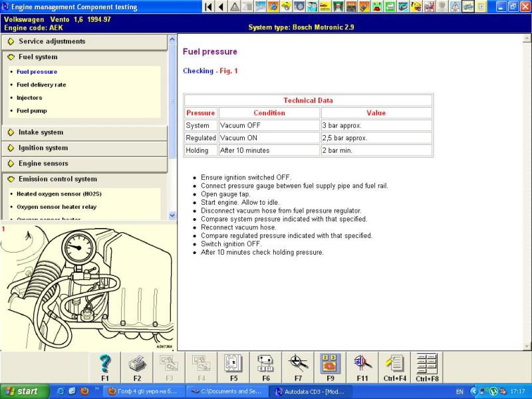Select the F6 icon in bottom toolbar
This screenshot has width=532, height=399.
point(265,363)
